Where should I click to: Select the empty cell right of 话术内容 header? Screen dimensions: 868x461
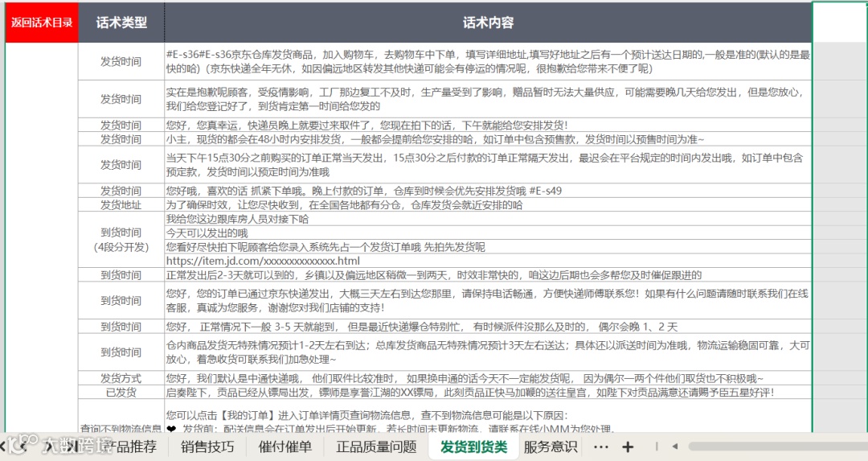point(840,23)
